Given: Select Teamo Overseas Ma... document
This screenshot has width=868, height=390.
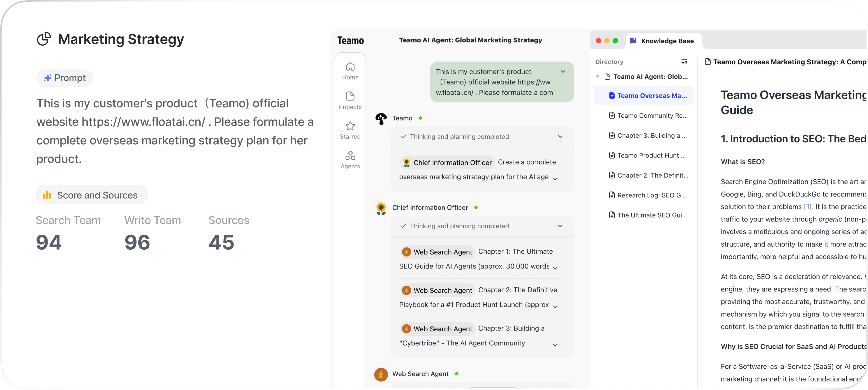Looking at the screenshot, I should pyautogui.click(x=643, y=96).
